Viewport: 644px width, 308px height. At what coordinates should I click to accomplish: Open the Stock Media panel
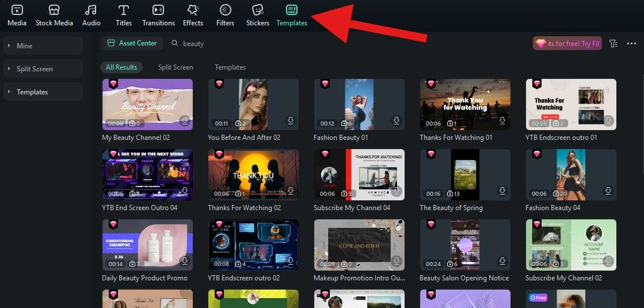[54, 15]
